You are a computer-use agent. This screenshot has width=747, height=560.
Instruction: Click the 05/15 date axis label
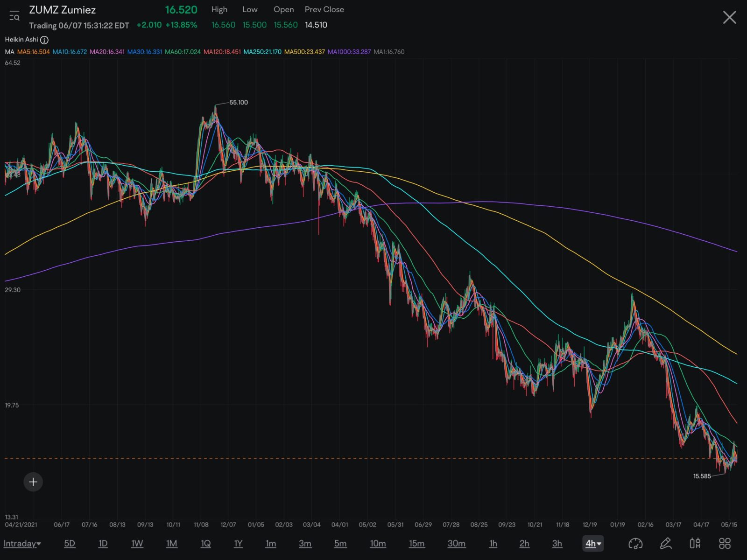729,525
